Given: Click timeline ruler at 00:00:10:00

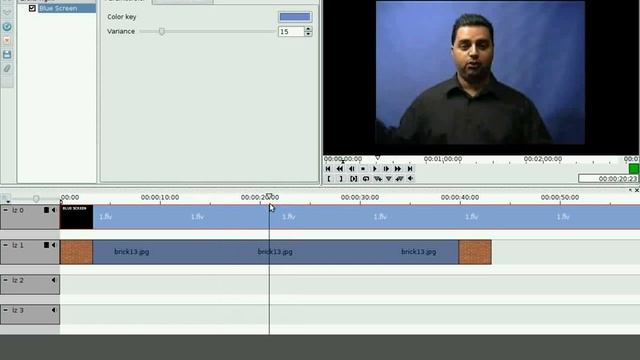Looking at the screenshot, I should (x=160, y=198).
